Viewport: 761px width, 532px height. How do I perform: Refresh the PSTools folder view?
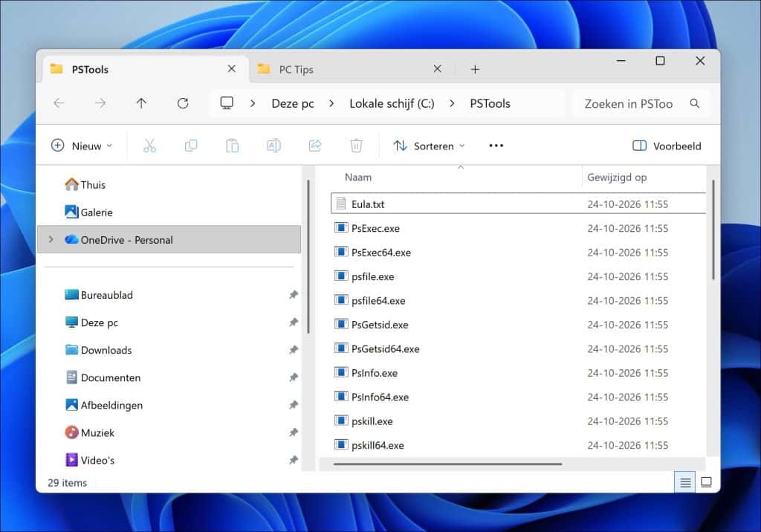[x=183, y=103]
